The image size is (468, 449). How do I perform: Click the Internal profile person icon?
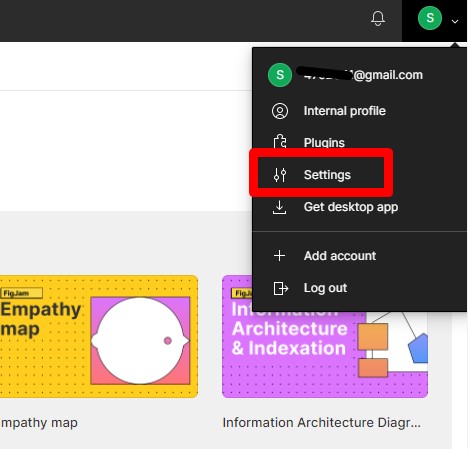coord(280,111)
